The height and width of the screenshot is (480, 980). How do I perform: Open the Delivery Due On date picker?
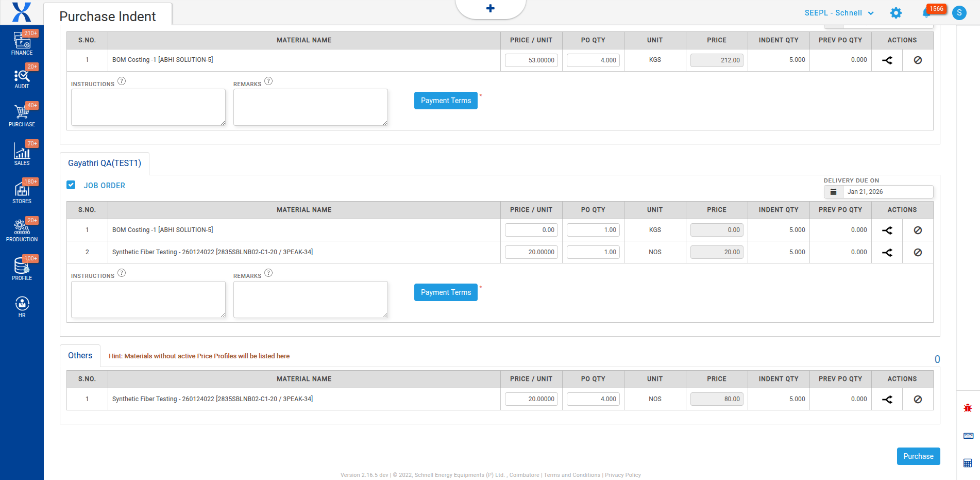pyautogui.click(x=834, y=192)
